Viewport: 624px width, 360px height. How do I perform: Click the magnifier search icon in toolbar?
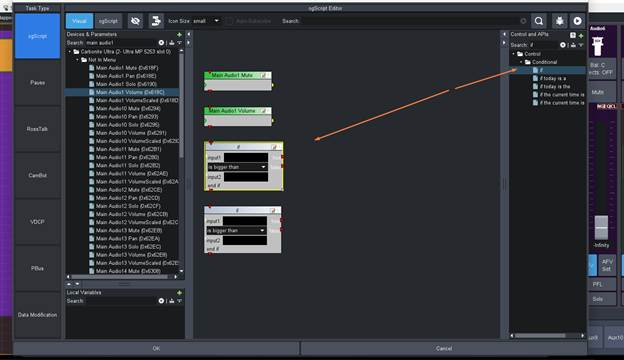click(539, 21)
